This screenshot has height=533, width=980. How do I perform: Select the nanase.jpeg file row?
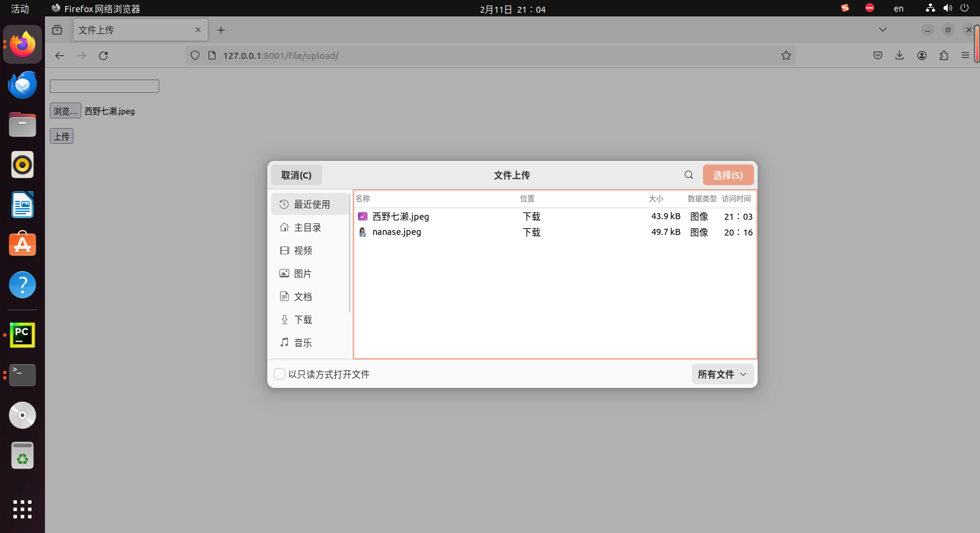397,233
